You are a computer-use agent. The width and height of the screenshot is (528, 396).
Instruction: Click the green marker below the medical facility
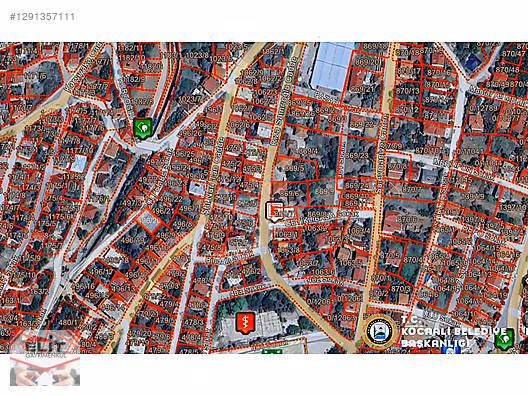(272, 351)
